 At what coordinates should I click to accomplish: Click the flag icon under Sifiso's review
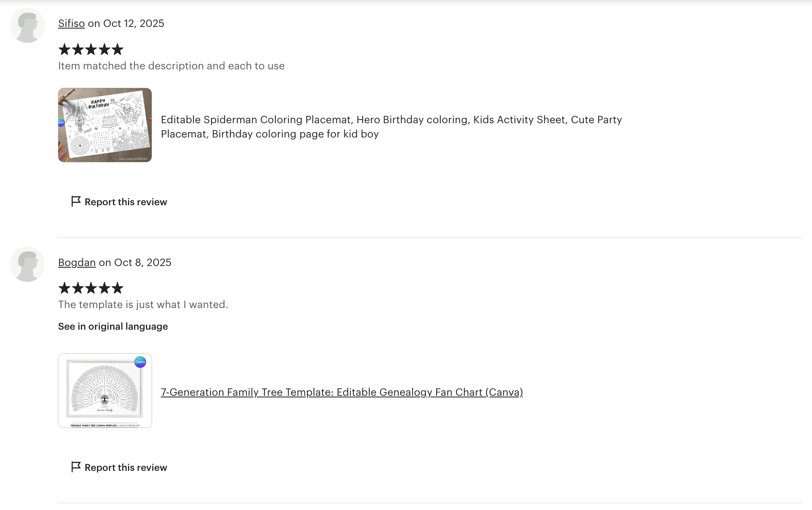tap(76, 202)
